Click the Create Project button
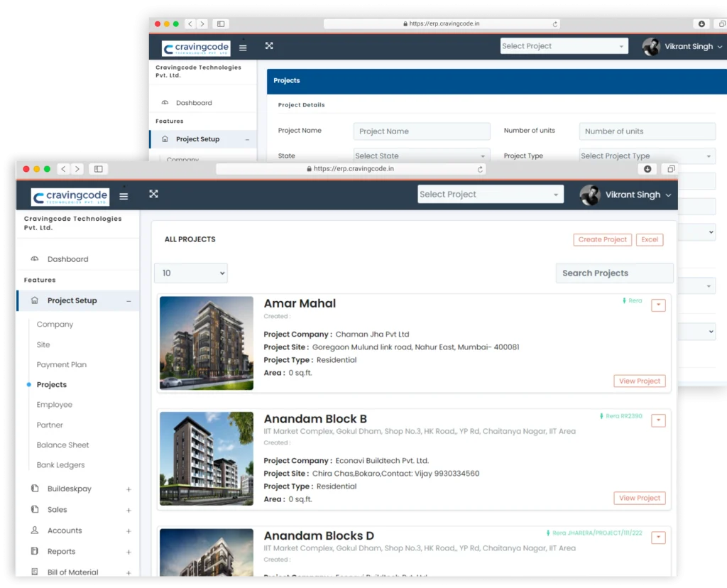The height and width of the screenshot is (588, 727). point(602,240)
